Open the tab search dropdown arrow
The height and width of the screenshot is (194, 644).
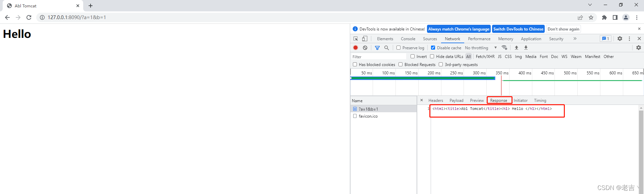click(590, 5)
